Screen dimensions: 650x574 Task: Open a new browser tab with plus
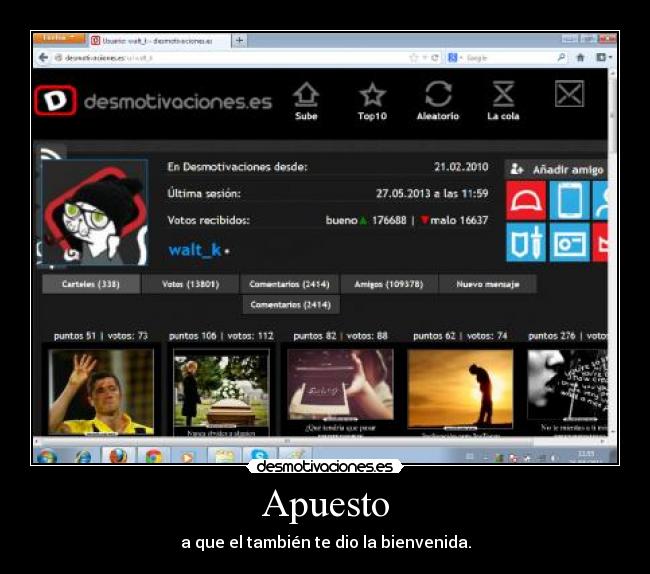239,41
